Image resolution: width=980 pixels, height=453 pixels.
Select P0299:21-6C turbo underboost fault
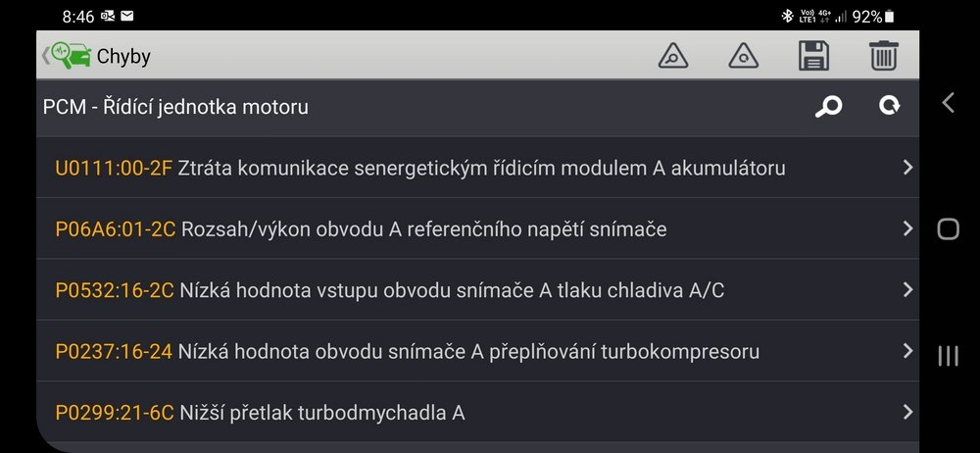260,413
